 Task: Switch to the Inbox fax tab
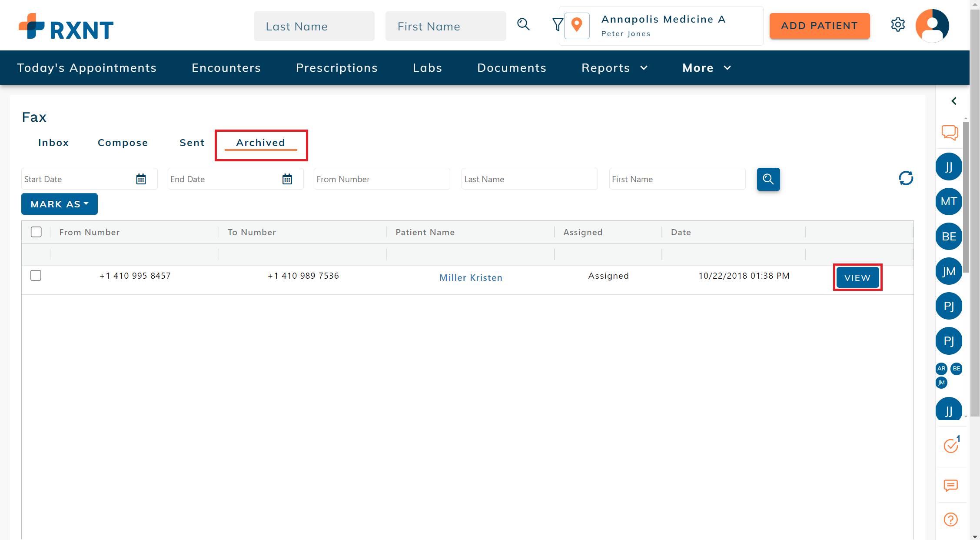tap(53, 143)
